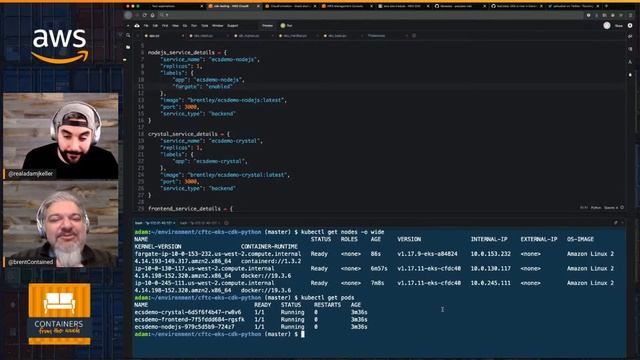Open the Edit menu

tap(155, 25)
